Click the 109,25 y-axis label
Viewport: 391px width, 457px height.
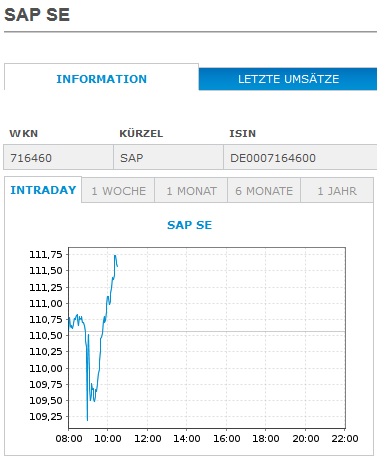(x=46, y=416)
